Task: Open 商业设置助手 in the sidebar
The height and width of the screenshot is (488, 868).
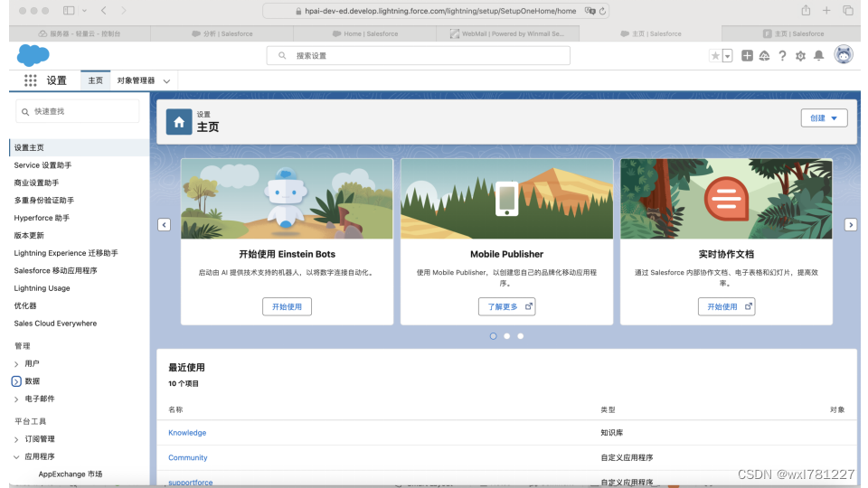Action: click(x=36, y=183)
